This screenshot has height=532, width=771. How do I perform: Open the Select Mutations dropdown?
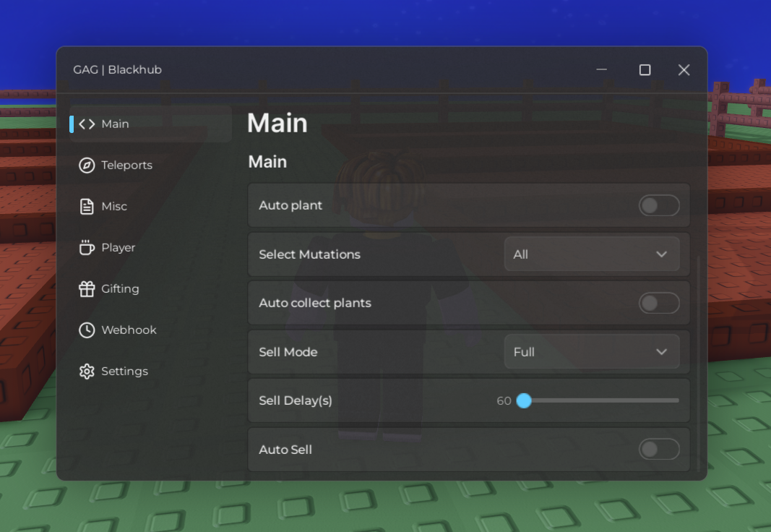pyautogui.click(x=592, y=254)
